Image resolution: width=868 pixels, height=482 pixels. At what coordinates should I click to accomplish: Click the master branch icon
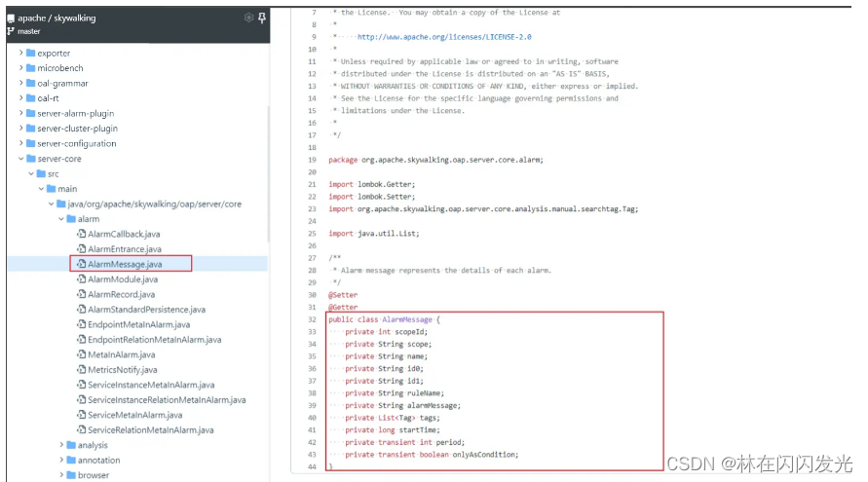coord(11,31)
